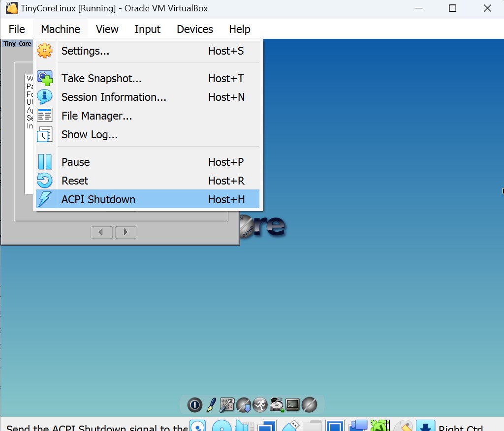Click the keyboard capture arrow indicator

pos(426,426)
